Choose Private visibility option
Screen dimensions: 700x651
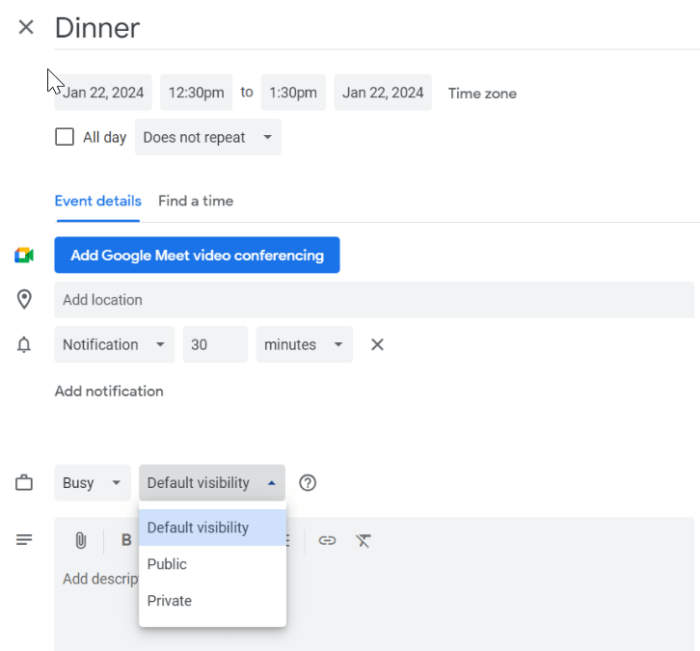[169, 601]
